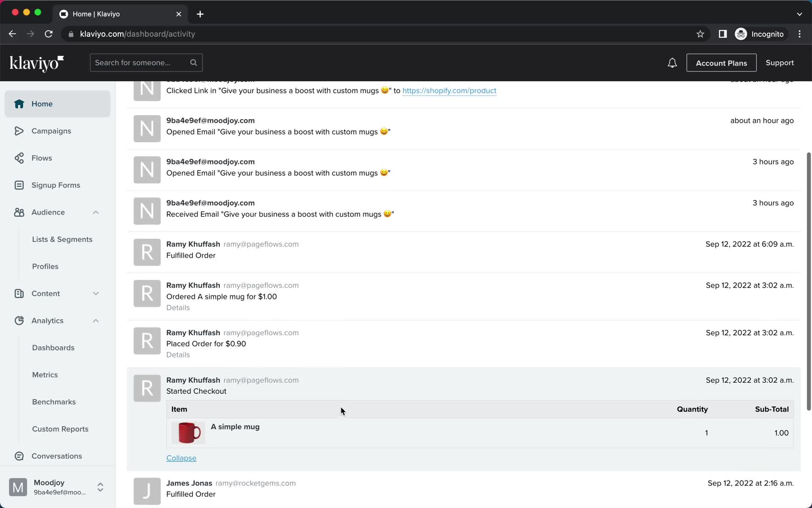
Task: Click the A simple mug item name
Action: pyautogui.click(x=235, y=427)
